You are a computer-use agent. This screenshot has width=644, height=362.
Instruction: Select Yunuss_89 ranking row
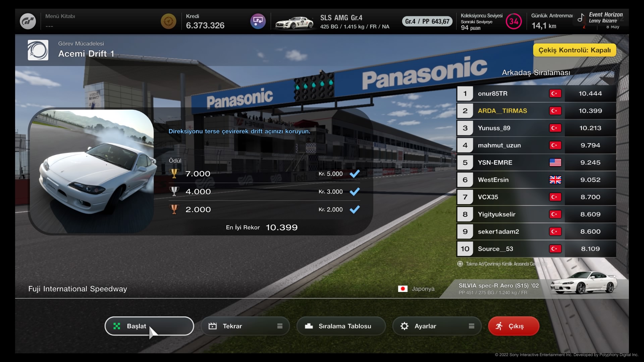point(536,128)
